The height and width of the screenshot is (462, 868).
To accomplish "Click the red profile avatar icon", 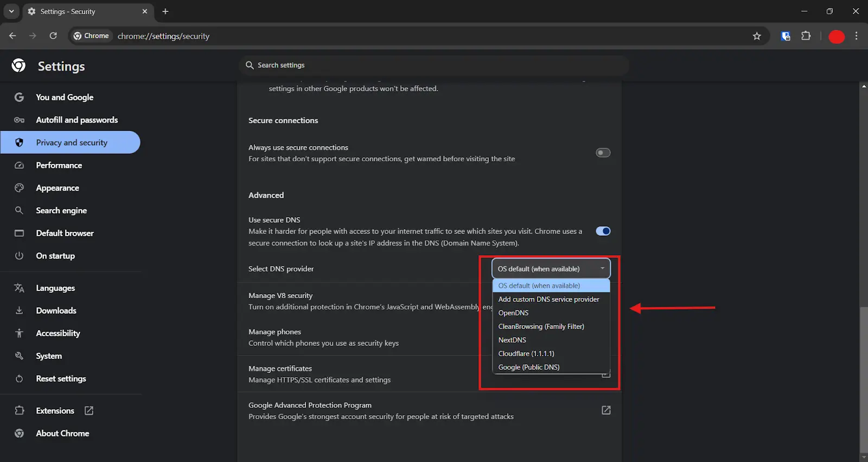I will [836, 36].
